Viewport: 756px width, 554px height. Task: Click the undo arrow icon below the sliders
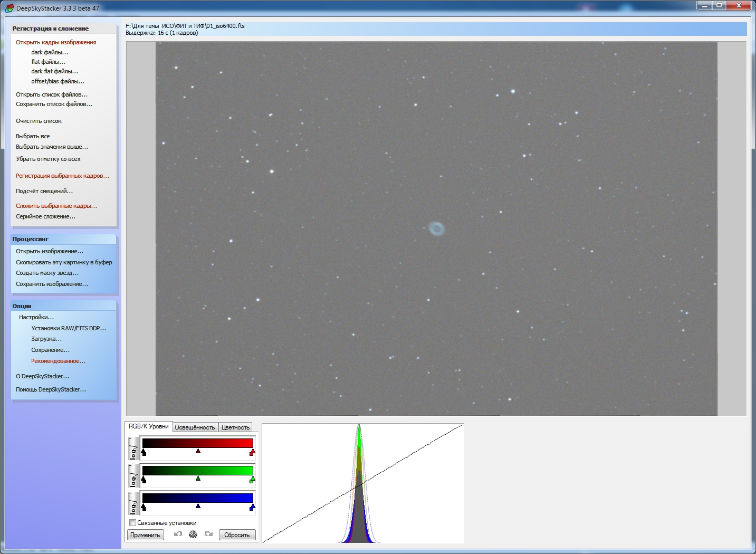178,534
